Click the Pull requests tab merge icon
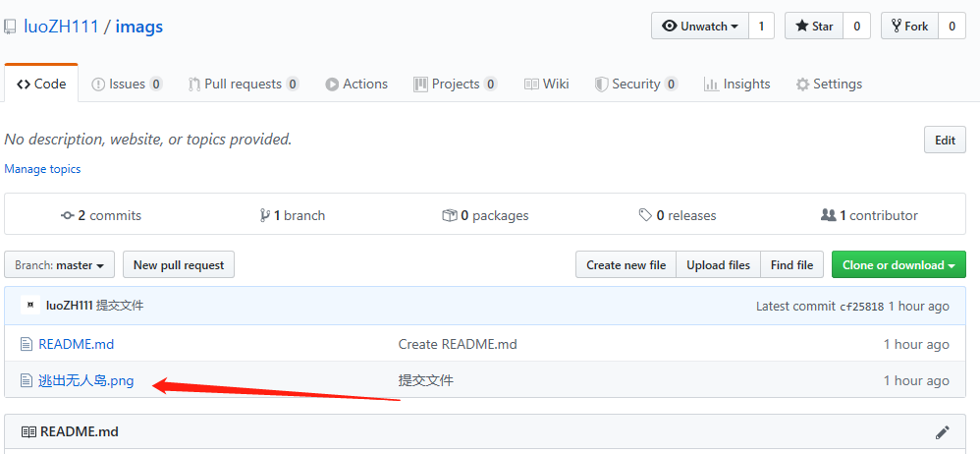Image resolution: width=980 pixels, height=454 pixels. point(194,85)
